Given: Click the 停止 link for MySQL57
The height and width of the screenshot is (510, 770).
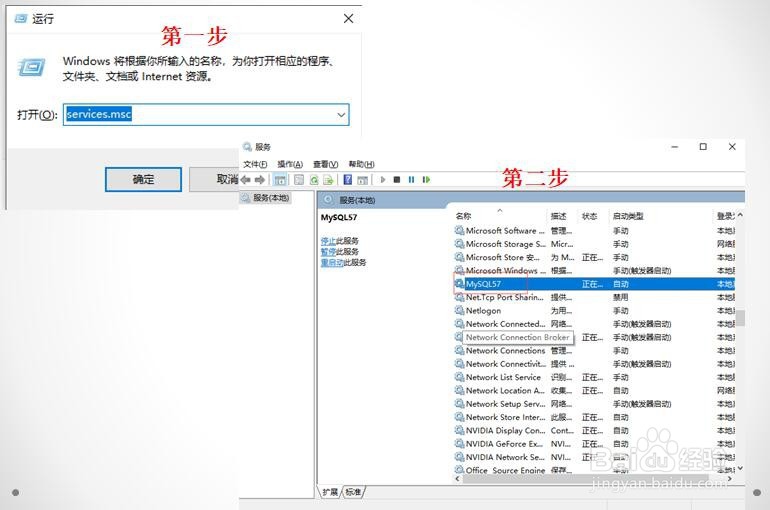Looking at the screenshot, I should (328, 241).
